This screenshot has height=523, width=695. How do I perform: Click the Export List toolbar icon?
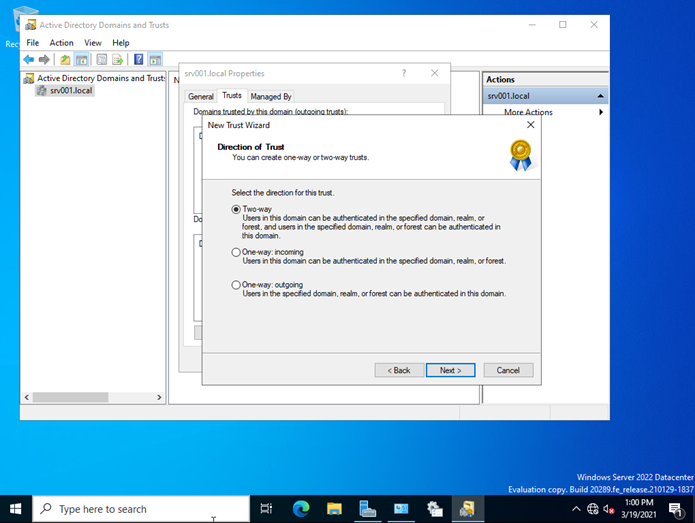coord(118,60)
